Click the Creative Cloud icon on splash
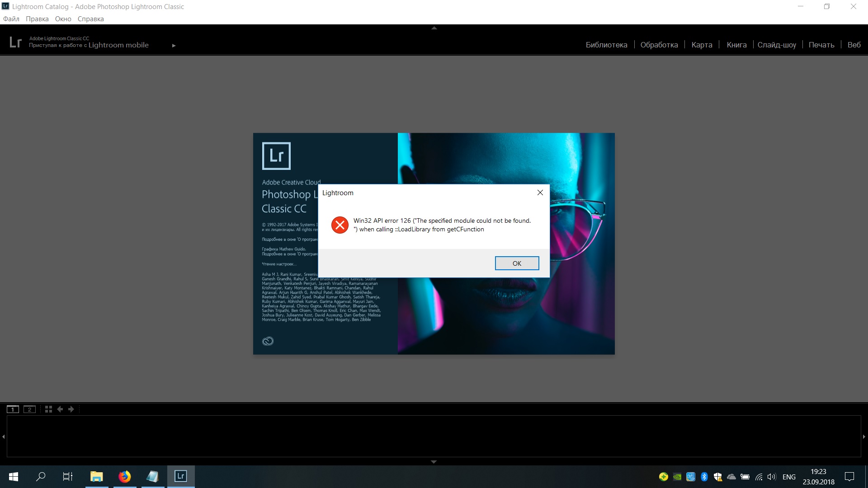The width and height of the screenshot is (868, 488). [268, 341]
